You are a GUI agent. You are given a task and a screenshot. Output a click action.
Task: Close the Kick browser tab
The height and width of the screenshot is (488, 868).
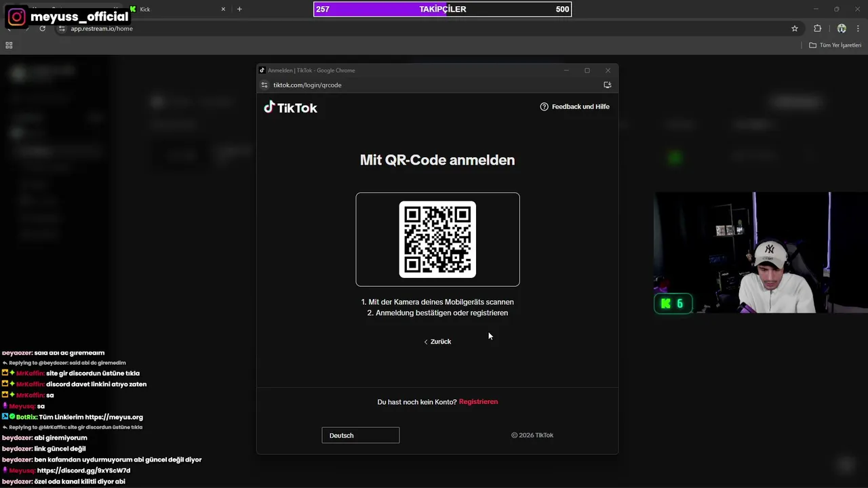click(223, 9)
